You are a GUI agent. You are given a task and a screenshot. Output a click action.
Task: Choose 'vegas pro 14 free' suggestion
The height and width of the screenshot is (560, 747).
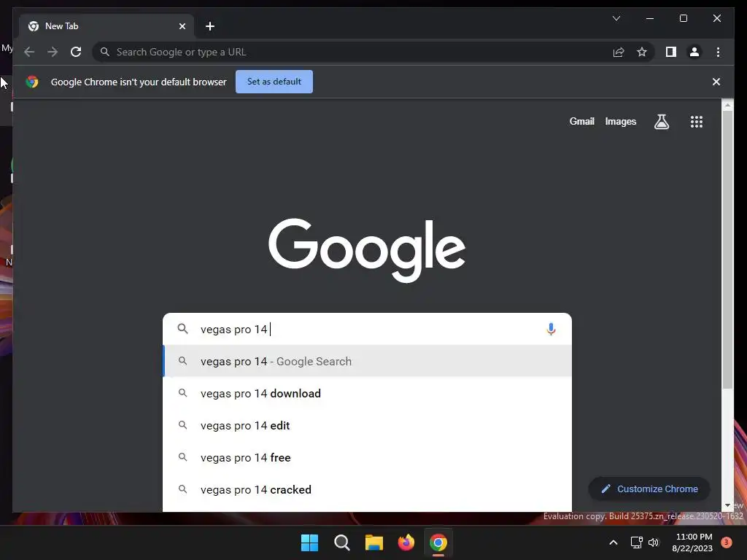point(367,458)
